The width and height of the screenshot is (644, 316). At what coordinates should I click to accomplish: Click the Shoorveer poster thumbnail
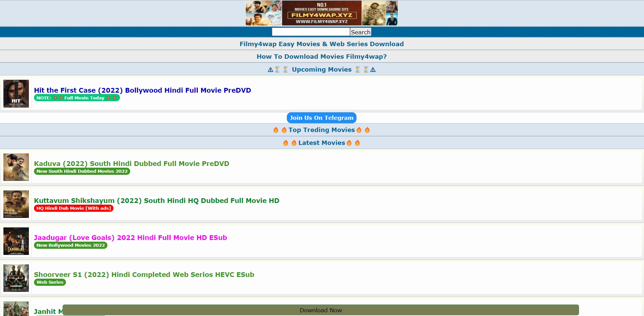(x=16, y=278)
